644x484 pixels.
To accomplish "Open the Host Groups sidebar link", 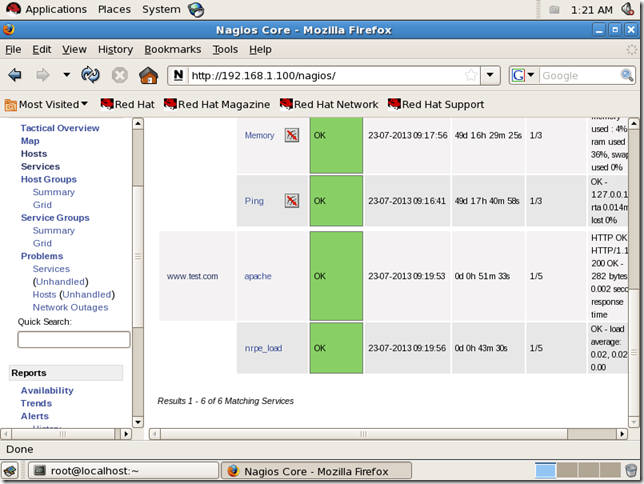I will [x=48, y=179].
